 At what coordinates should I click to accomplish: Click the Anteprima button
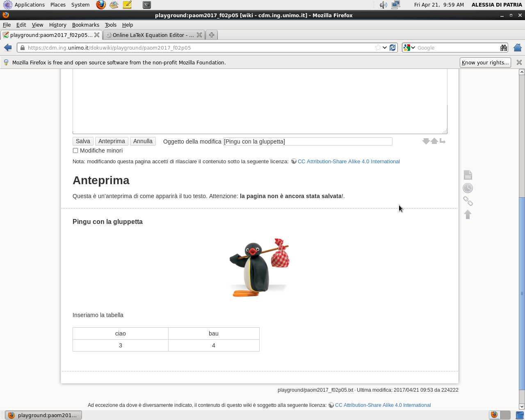(x=112, y=141)
